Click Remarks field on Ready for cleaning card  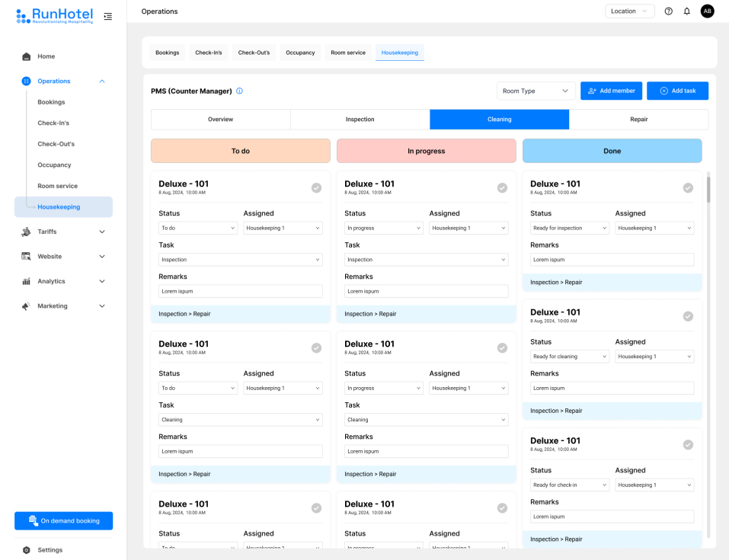[x=612, y=388]
